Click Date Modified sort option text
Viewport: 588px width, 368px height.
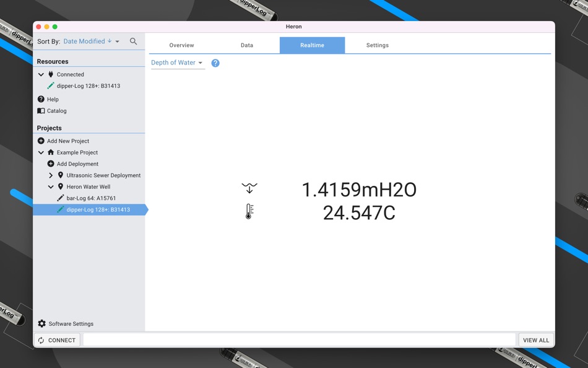pyautogui.click(x=84, y=42)
